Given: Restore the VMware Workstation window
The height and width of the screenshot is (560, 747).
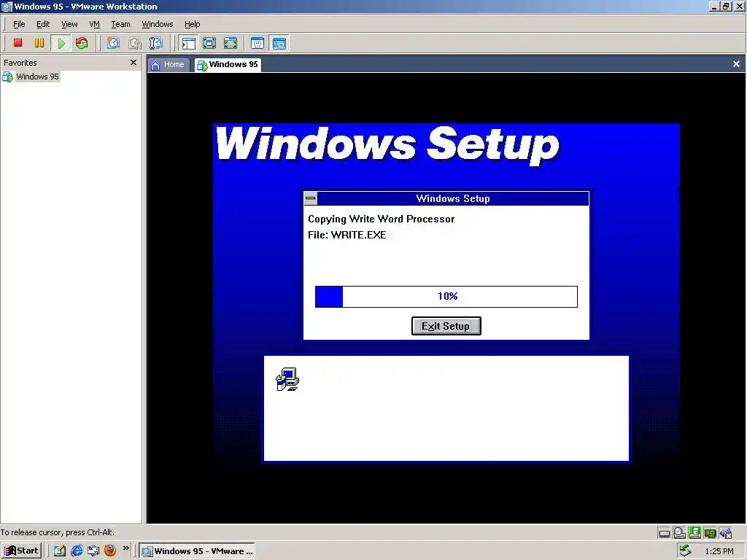Looking at the screenshot, I should point(726,6).
